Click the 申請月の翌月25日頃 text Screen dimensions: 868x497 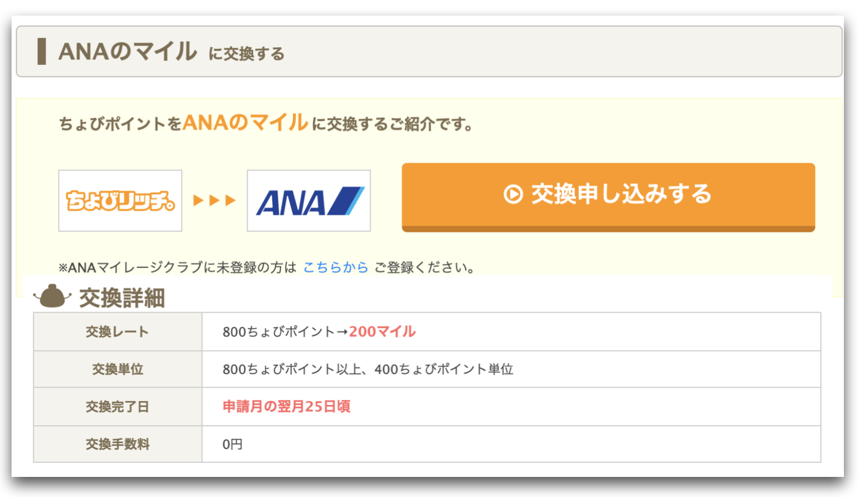coord(286,407)
